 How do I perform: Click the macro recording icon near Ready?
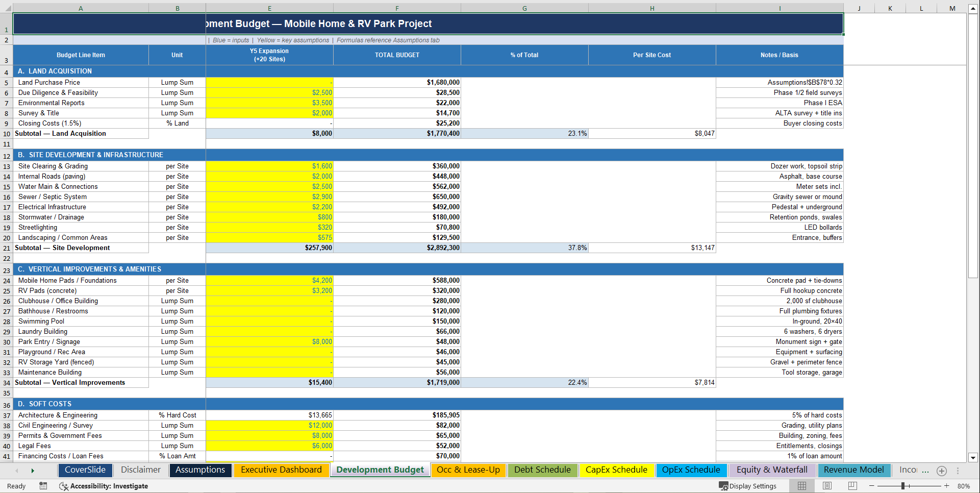pyautogui.click(x=43, y=486)
